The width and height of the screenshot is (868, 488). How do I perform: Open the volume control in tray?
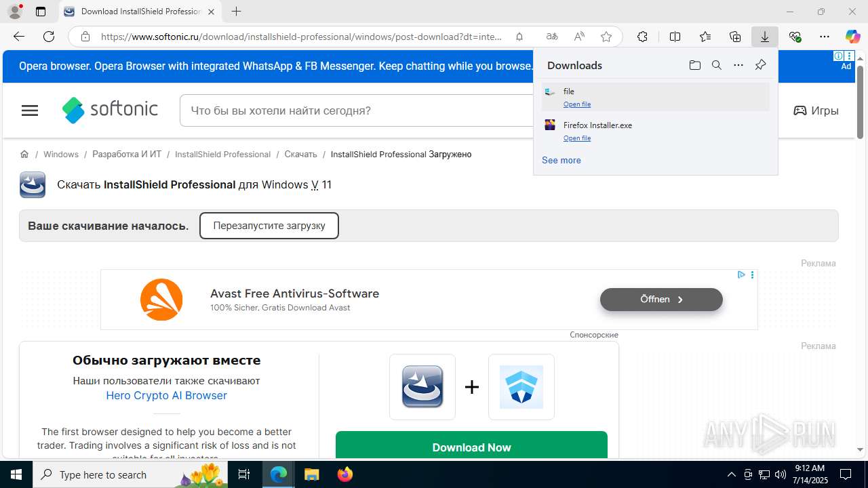pos(780,474)
